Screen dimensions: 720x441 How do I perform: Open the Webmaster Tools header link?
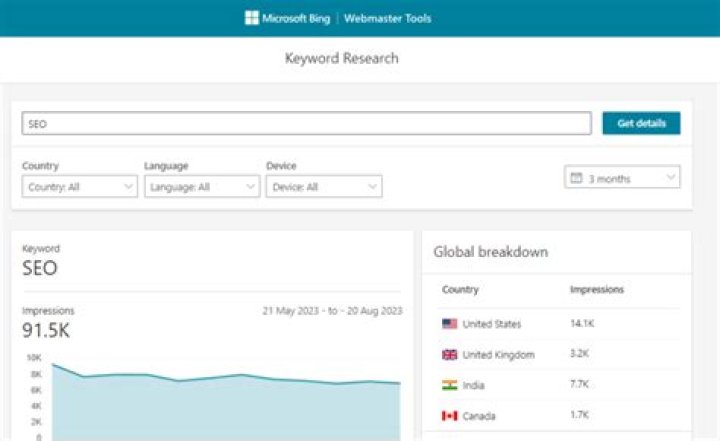(x=388, y=18)
